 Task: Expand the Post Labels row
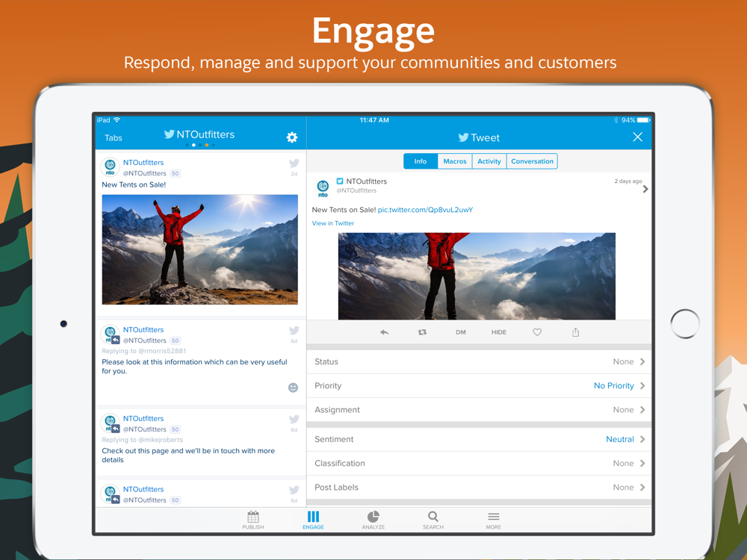tap(479, 487)
